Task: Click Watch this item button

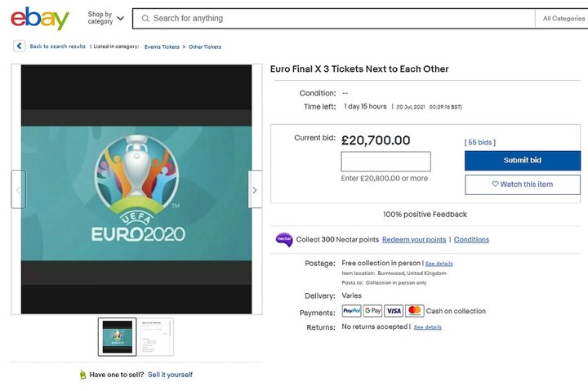Action: coord(522,184)
